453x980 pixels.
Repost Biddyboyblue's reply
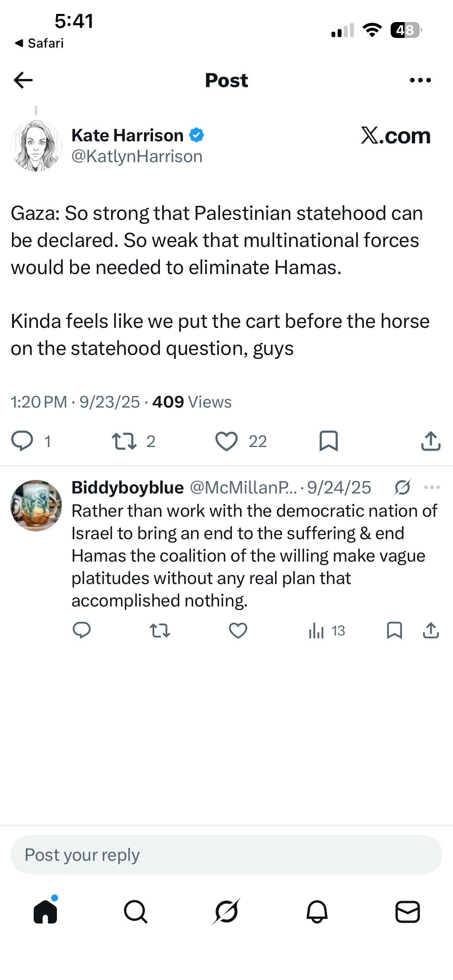click(160, 630)
